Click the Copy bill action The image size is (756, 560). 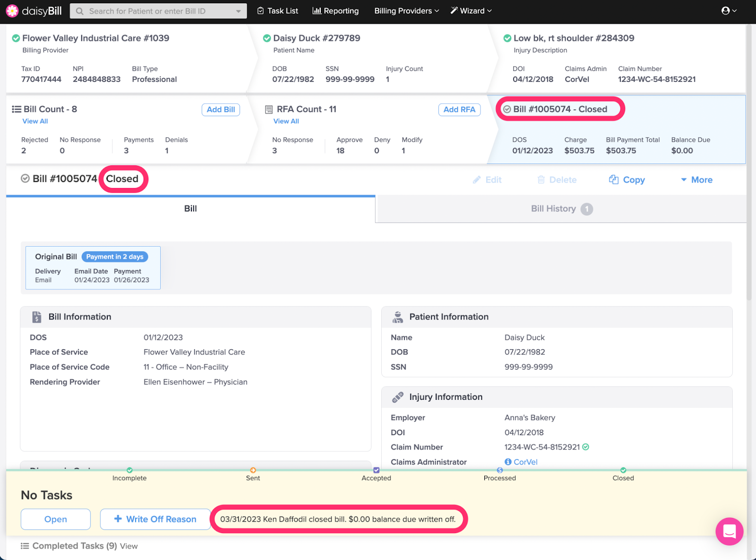click(627, 180)
